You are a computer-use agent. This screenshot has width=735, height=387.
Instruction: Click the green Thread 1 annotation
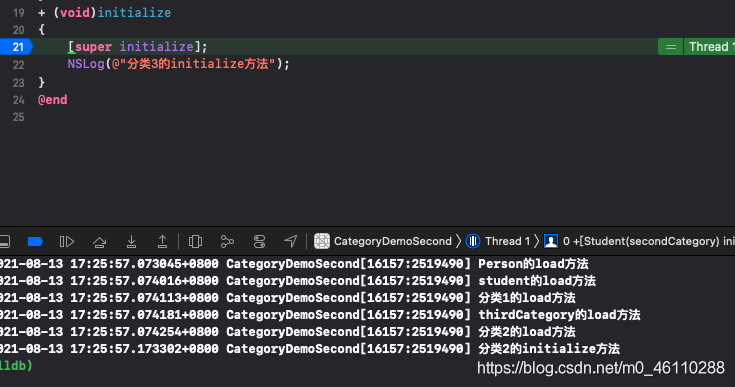click(709, 47)
